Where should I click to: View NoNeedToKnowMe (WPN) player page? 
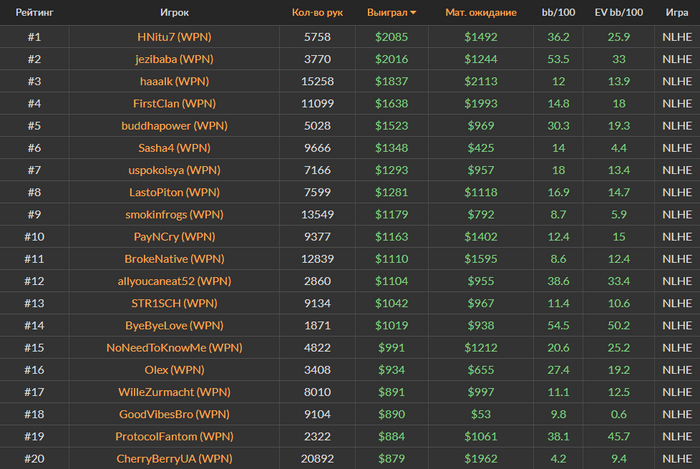coord(174,348)
